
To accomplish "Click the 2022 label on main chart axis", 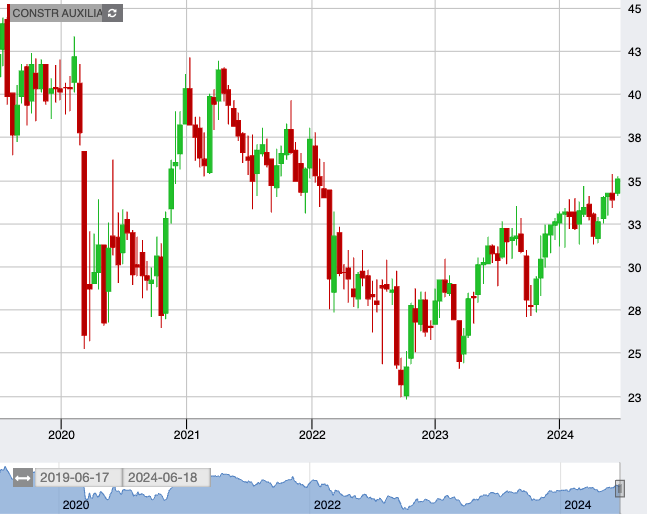I will (312, 435).
